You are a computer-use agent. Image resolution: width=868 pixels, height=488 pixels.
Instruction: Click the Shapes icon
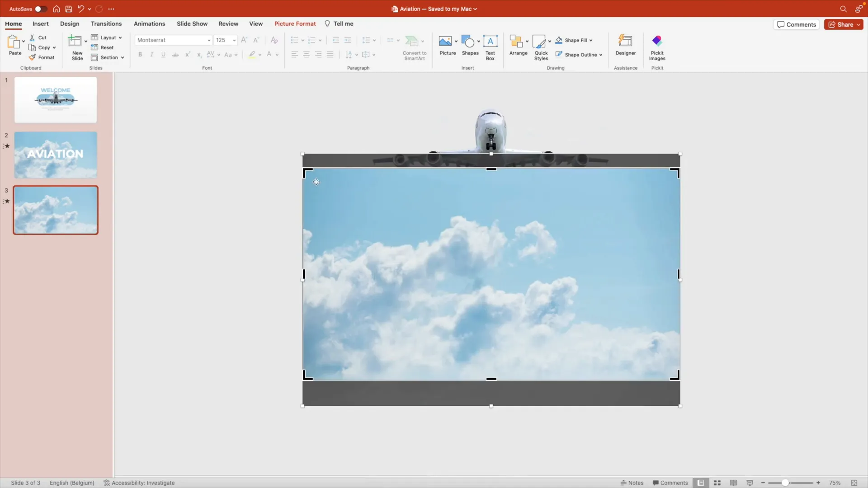click(468, 41)
